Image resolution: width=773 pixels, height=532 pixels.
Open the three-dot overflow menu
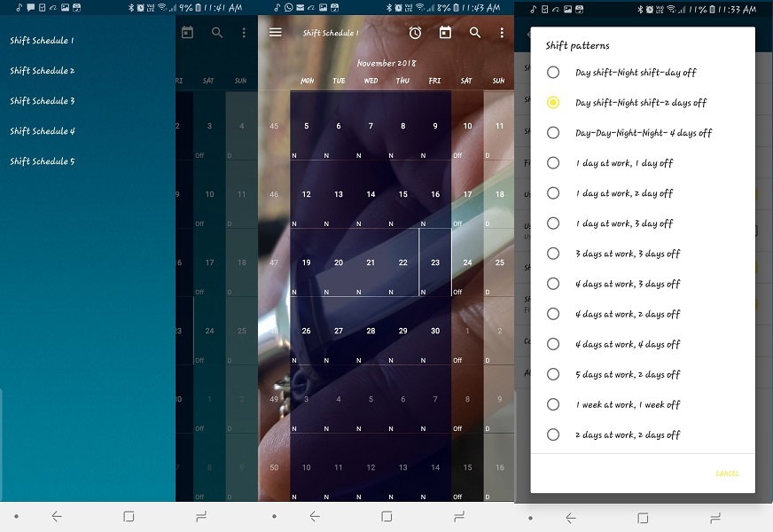pos(501,32)
